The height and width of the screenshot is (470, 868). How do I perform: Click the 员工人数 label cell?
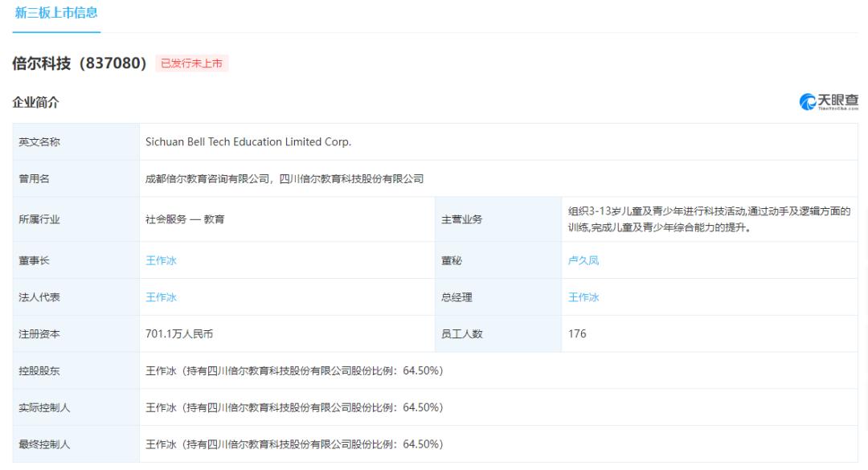498,333
